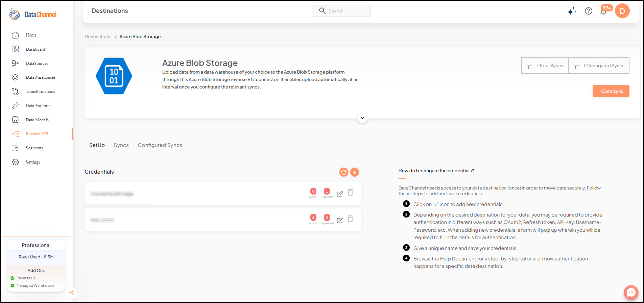Click Pipelines count badge in first credential
Image resolution: width=644 pixels, height=303 pixels.
point(327,191)
